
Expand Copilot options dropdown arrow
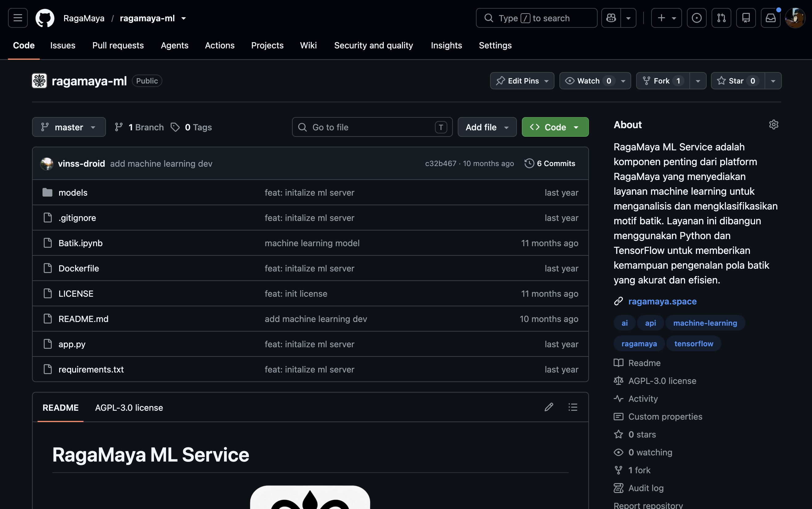(628, 18)
